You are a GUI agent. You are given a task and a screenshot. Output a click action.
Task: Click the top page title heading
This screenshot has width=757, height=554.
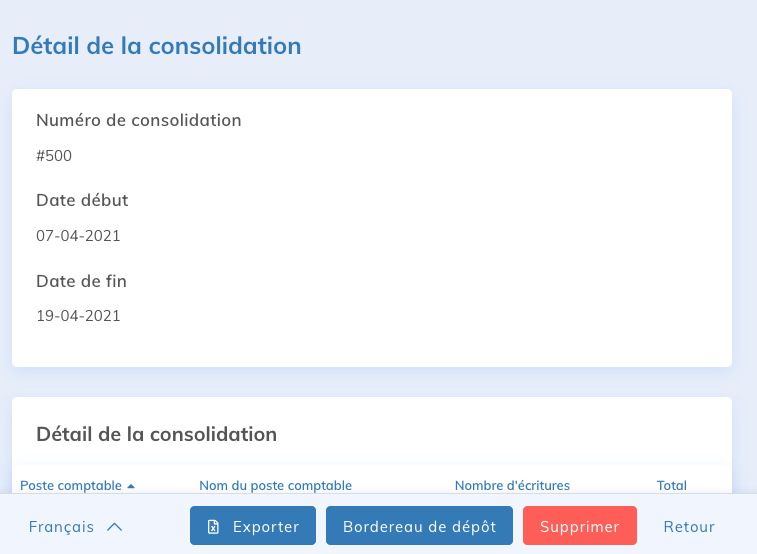[156, 46]
